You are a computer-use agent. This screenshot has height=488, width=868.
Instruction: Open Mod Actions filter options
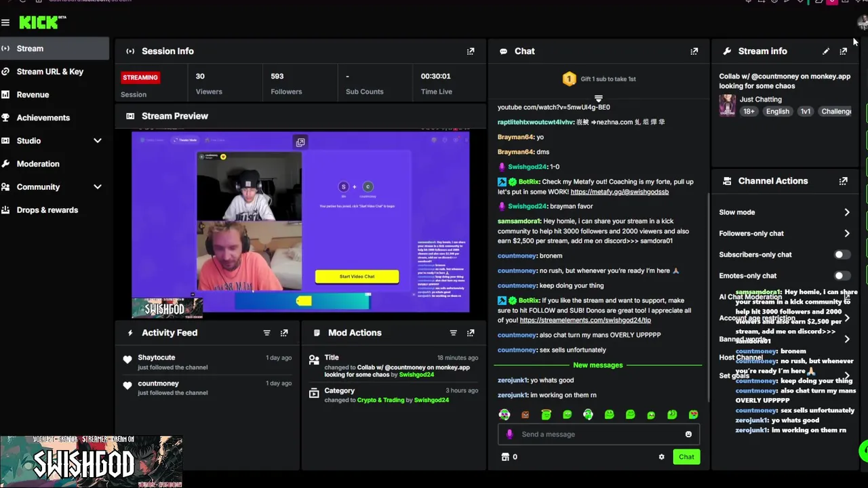point(453,333)
